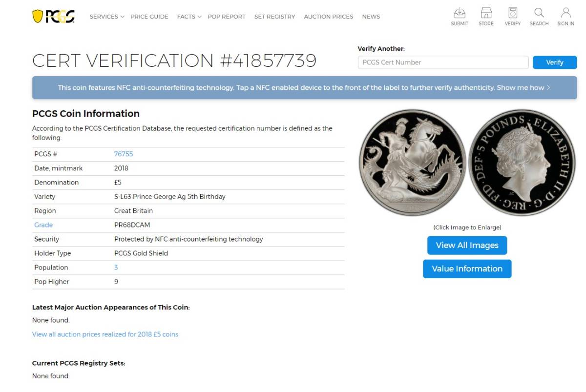Click the Verify certificate icon
Image resolution: width=586 pixels, height=392 pixels.
[513, 13]
